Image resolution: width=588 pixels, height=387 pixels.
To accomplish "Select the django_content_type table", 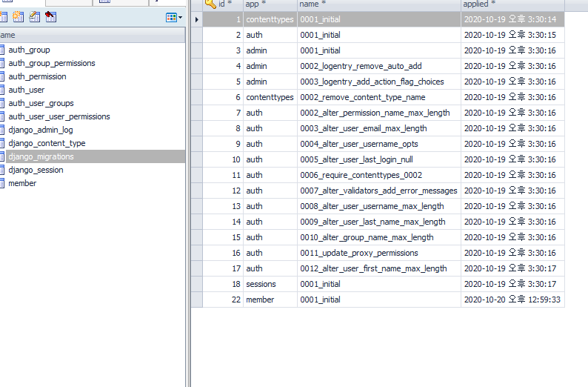I will [47, 143].
